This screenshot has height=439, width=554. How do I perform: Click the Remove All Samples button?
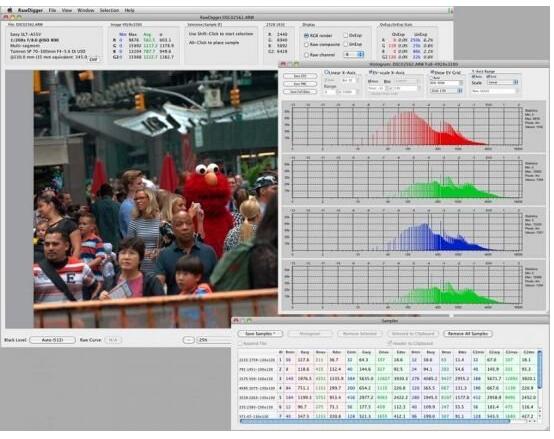pos(468,333)
